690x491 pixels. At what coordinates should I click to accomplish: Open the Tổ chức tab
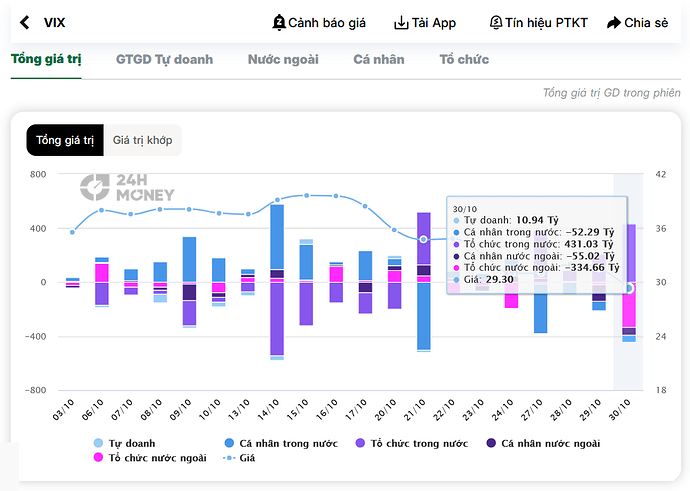click(464, 59)
